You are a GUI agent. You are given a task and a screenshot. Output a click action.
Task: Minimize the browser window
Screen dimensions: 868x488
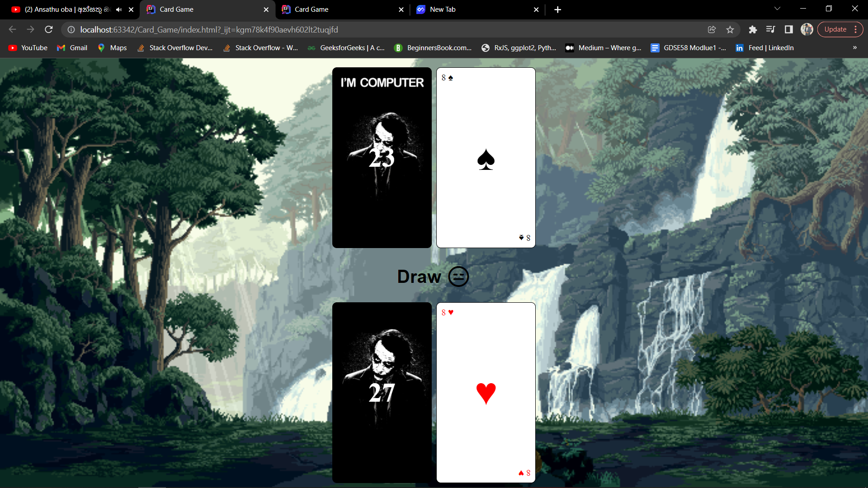click(x=803, y=9)
